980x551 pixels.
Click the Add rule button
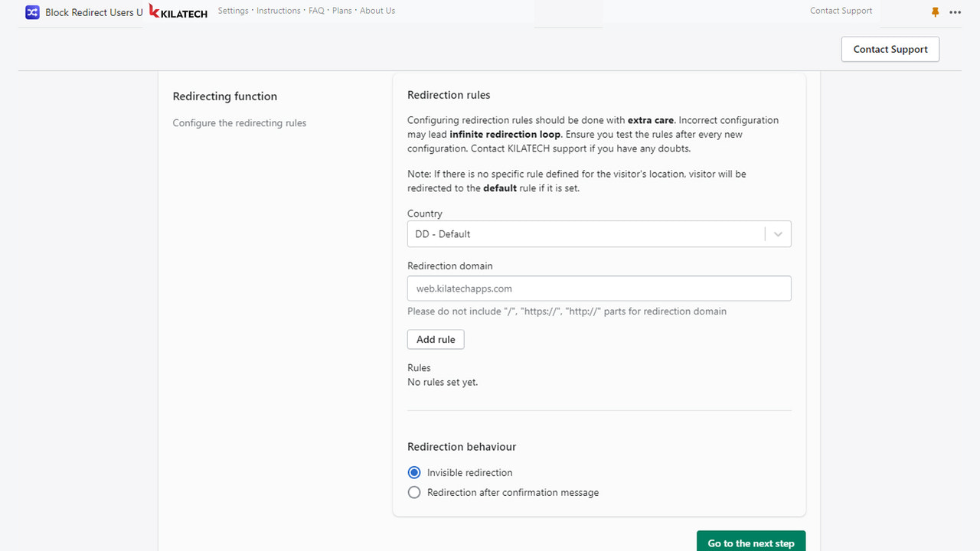click(436, 339)
